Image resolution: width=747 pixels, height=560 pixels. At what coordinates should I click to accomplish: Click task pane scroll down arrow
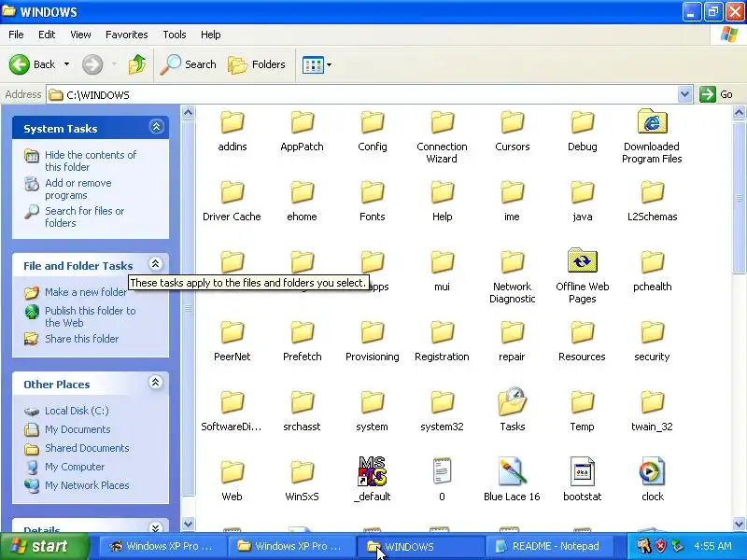click(x=189, y=524)
